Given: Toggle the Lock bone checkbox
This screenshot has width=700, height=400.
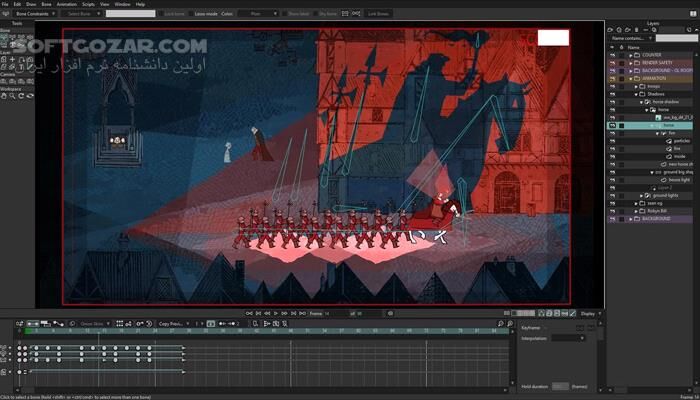Looking at the screenshot, I should point(161,14).
